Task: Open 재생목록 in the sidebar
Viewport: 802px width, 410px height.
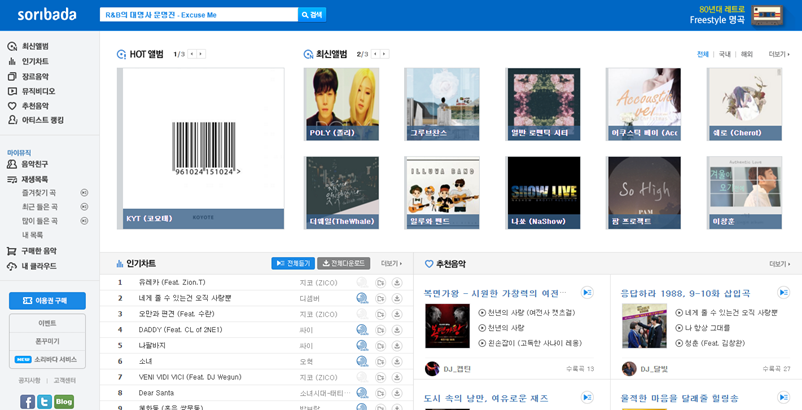Action: click(28, 179)
